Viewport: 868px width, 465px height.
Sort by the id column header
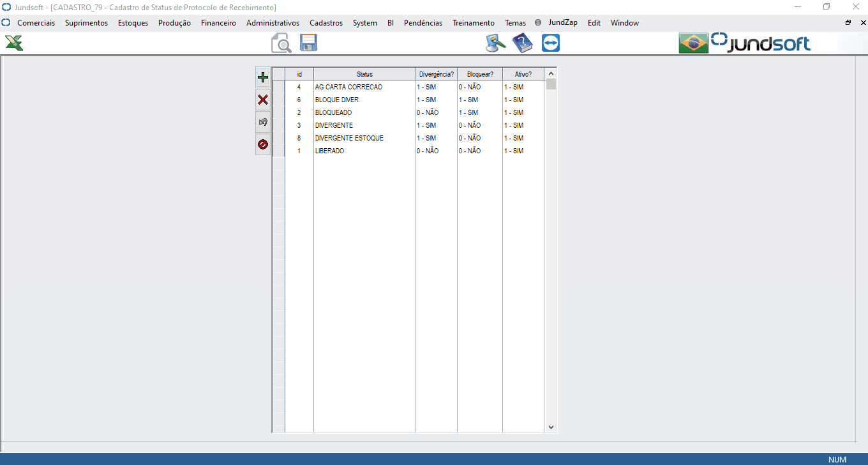point(299,74)
